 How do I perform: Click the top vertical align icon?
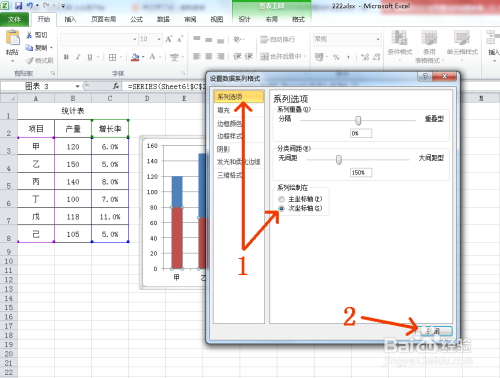click(197, 39)
